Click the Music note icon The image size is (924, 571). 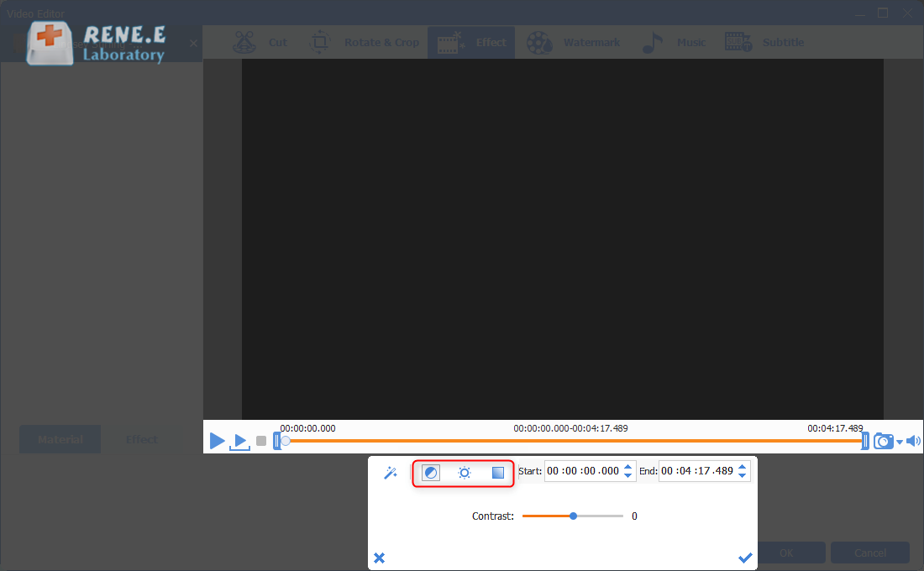pyautogui.click(x=653, y=43)
